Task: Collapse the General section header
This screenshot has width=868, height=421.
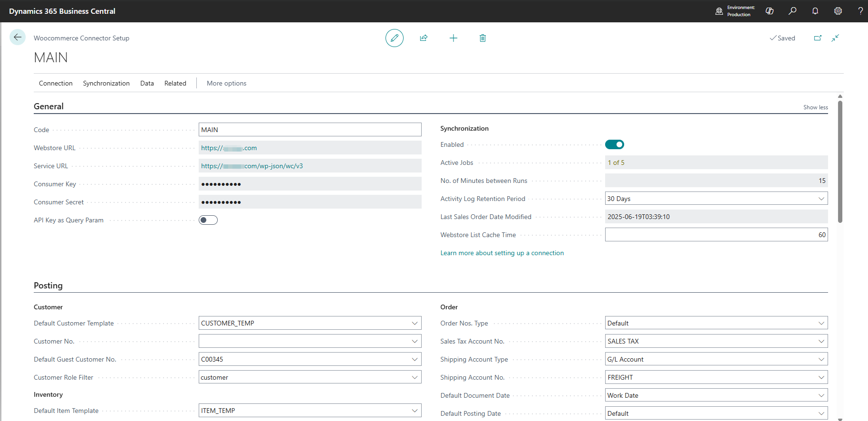Action: [48, 106]
